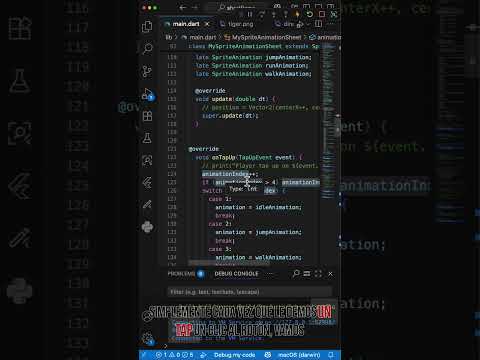The width and height of the screenshot is (480, 360).
Task: Go back with the title bar arrow
Action: pos(183,7)
